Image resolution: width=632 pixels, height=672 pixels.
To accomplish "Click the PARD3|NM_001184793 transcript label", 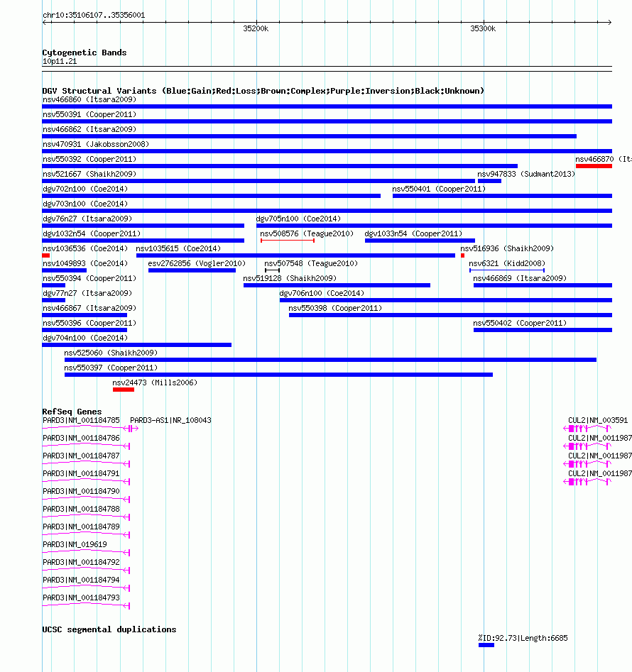I will [x=81, y=598].
